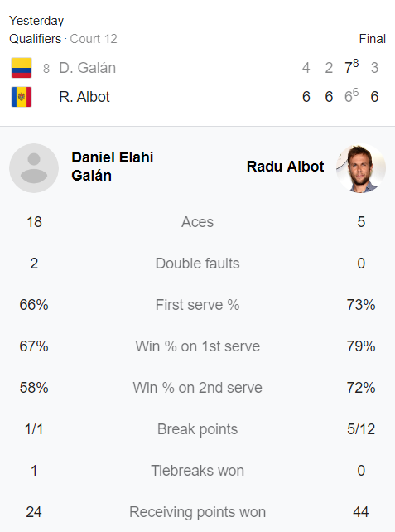Click the Final match status text
395x532 pixels.
[373, 39]
